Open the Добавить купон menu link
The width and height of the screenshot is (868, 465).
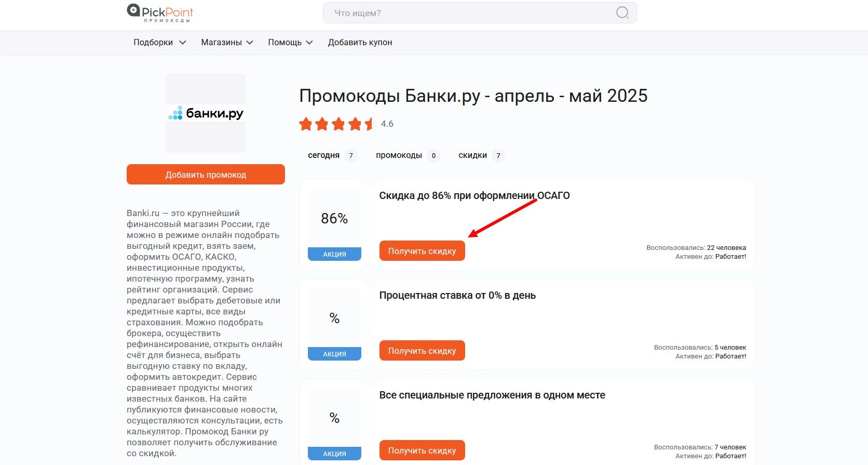pos(360,43)
